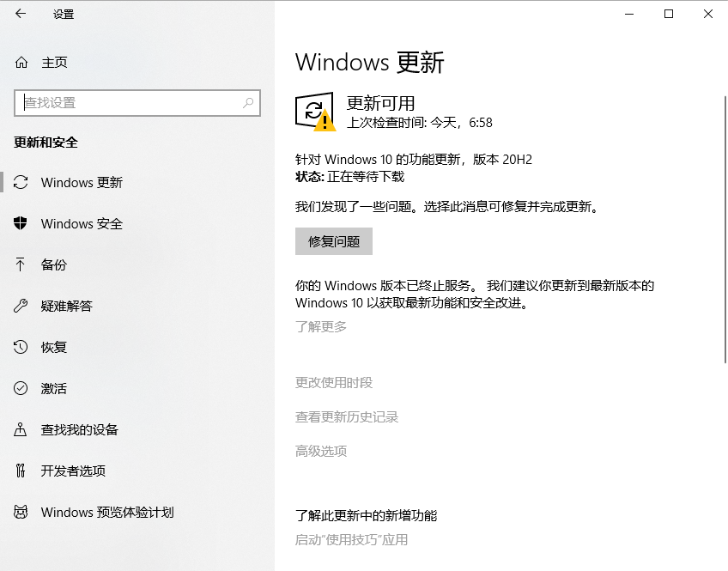
Task: Click the 备份 upload arrow icon
Action: pos(21,264)
